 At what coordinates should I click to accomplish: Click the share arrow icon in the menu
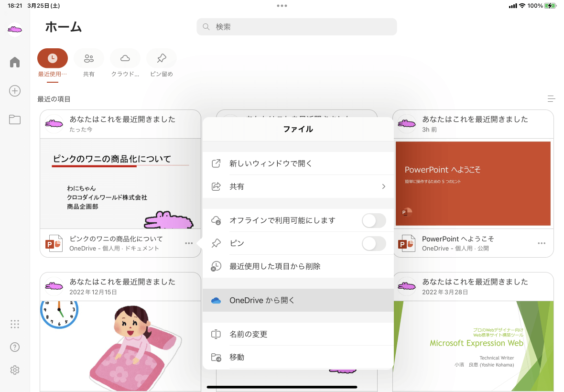(x=216, y=186)
